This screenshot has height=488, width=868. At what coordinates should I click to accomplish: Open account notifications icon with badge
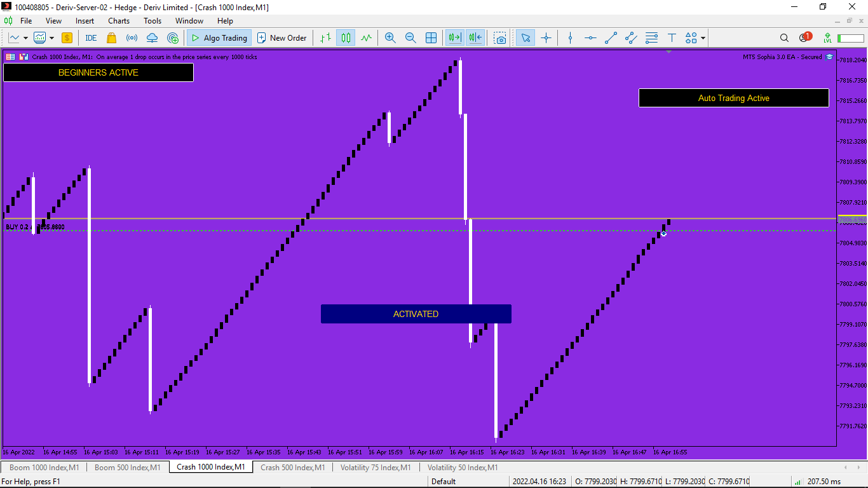click(x=805, y=37)
